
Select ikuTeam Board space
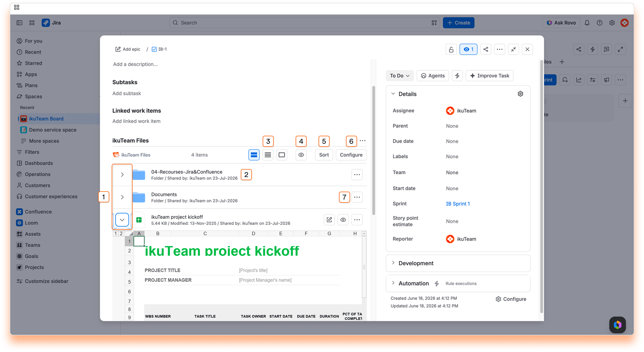[46, 119]
